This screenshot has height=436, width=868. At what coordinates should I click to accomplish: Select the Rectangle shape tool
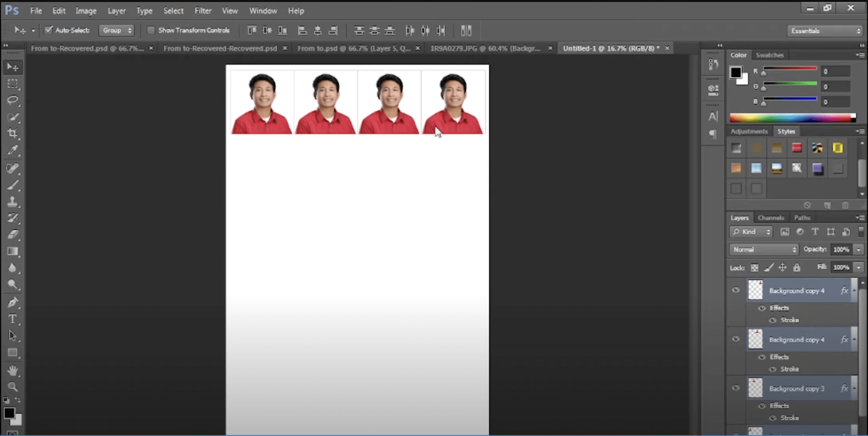coord(12,352)
